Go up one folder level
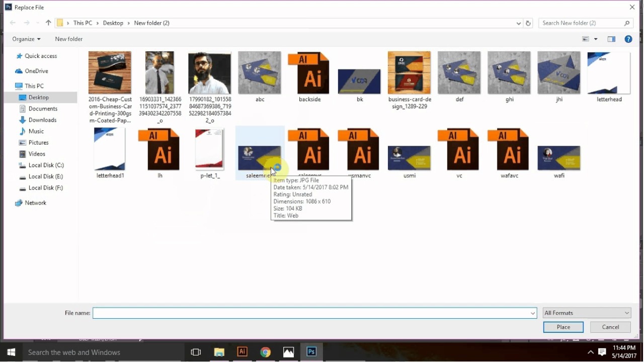Image resolution: width=644 pixels, height=362 pixels. (x=48, y=23)
